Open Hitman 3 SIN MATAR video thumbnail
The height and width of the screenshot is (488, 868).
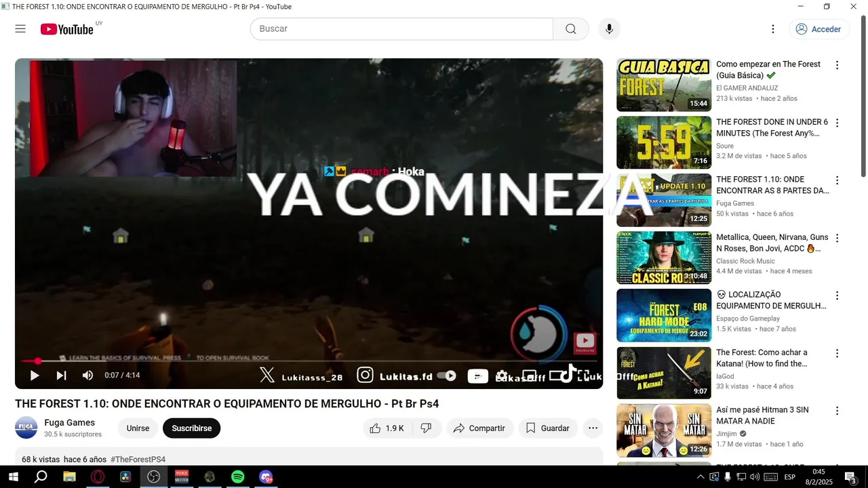[664, 430]
